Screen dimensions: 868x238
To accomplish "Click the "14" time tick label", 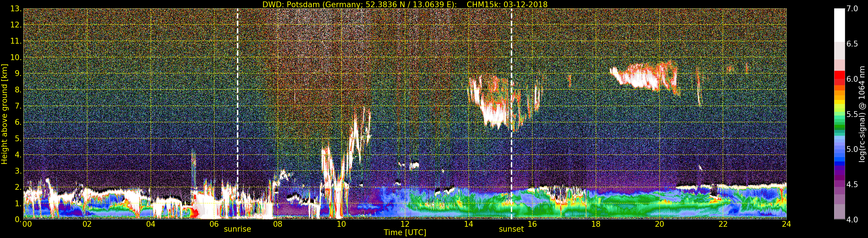I will tap(469, 224).
